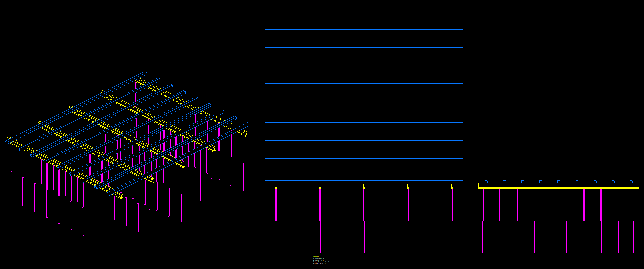The height and width of the screenshot is (269, 644).
Task: Select leftmost blue joist block in side elevation
Action: click(486, 182)
